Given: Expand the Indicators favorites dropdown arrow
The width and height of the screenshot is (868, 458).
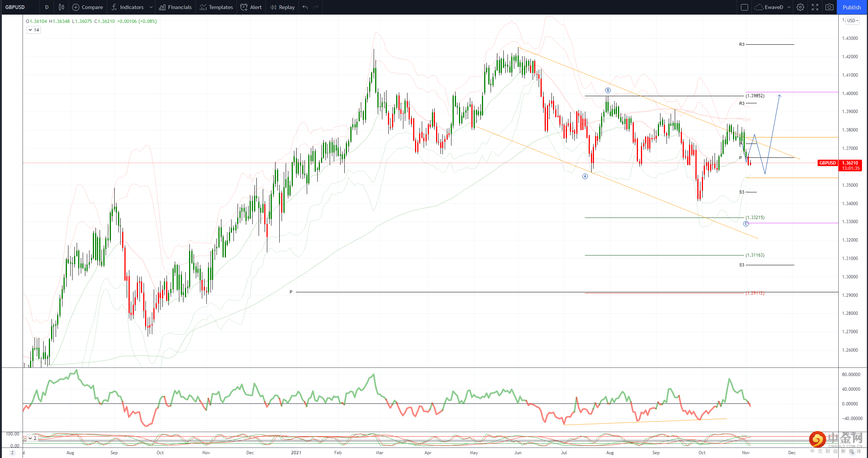Looking at the screenshot, I should 151,7.
